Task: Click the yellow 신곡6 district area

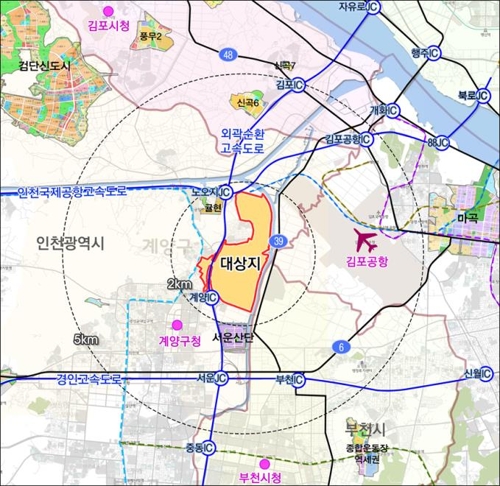Action: click(248, 103)
